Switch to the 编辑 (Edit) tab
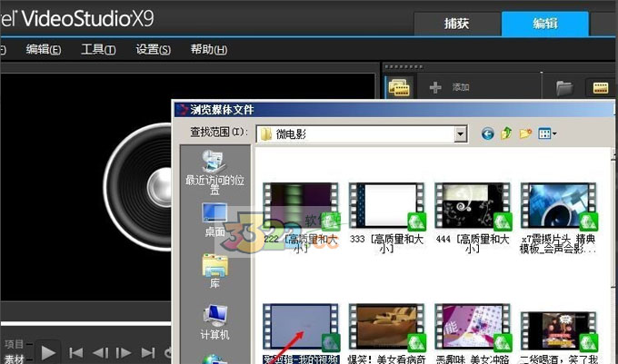618x364 pixels. [545, 24]
